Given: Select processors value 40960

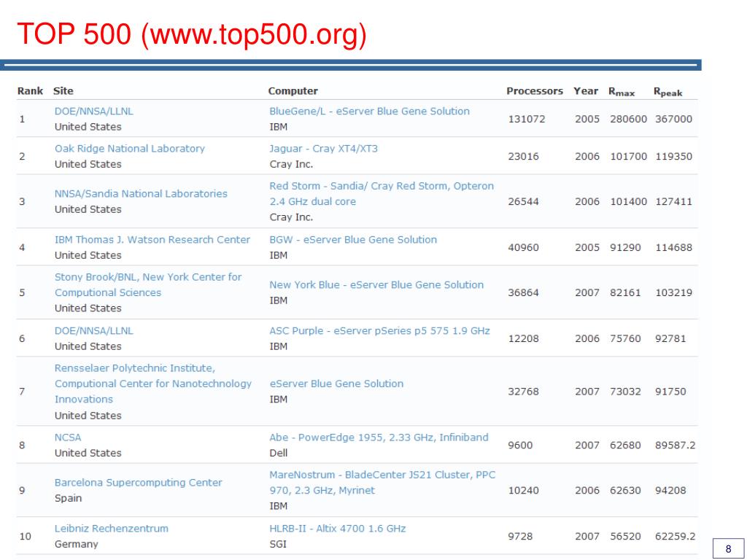Looking at the screenshot, I should [x=524, y=248].
